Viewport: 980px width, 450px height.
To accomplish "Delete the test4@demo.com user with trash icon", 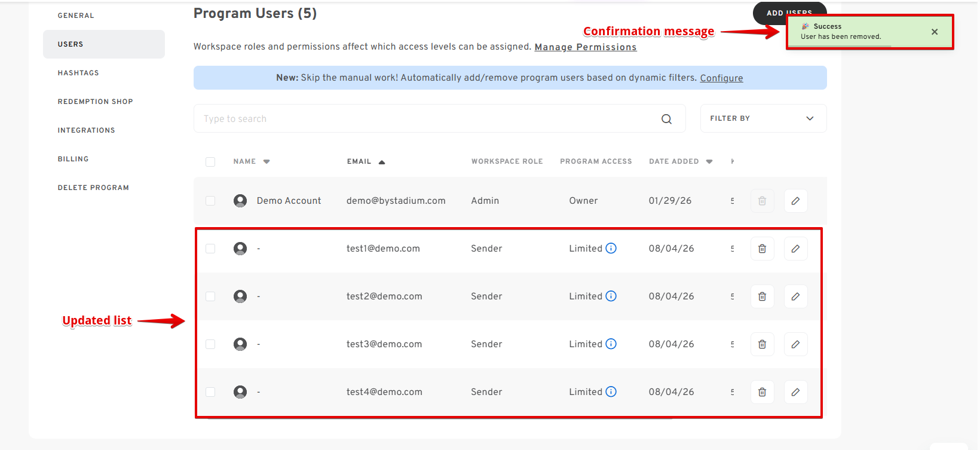I will pos(762,392).
